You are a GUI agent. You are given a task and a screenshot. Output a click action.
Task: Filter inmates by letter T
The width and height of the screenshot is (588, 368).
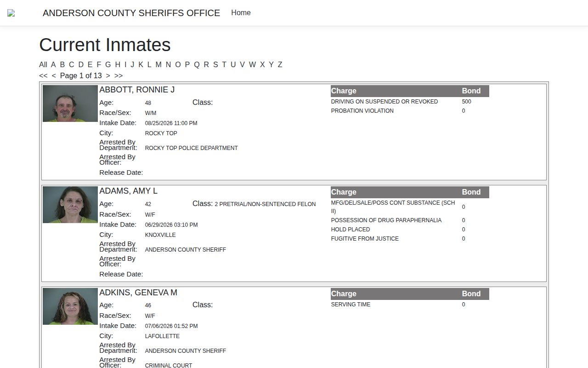tap(224, 64)
